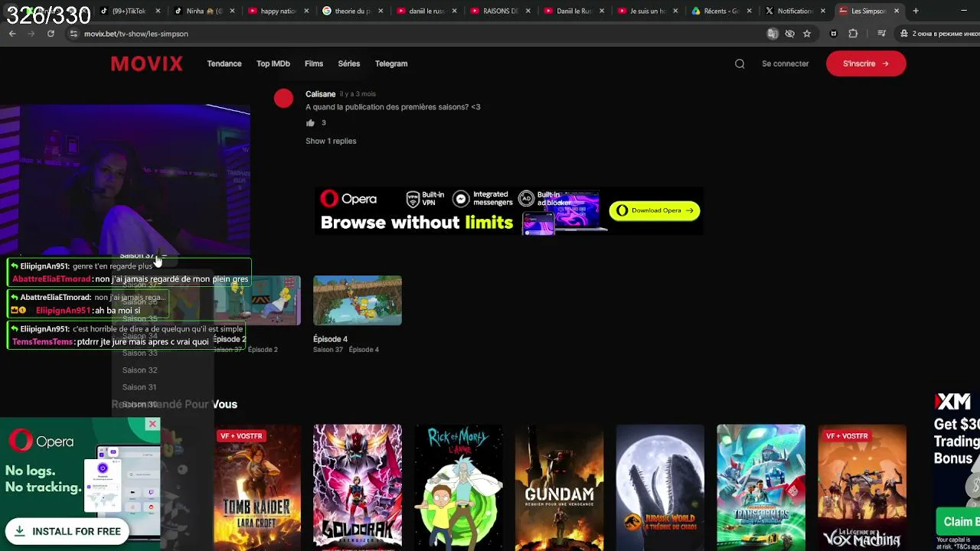This screenshot has height=551, width=980.
Task: Click the crossed-out eye tracking icon
Action: coord(789,34)
